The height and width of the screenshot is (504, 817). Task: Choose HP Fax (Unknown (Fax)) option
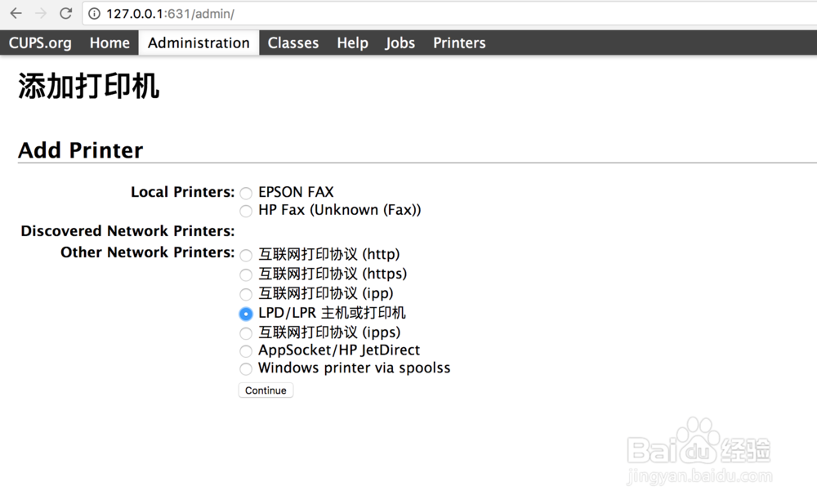246,212
